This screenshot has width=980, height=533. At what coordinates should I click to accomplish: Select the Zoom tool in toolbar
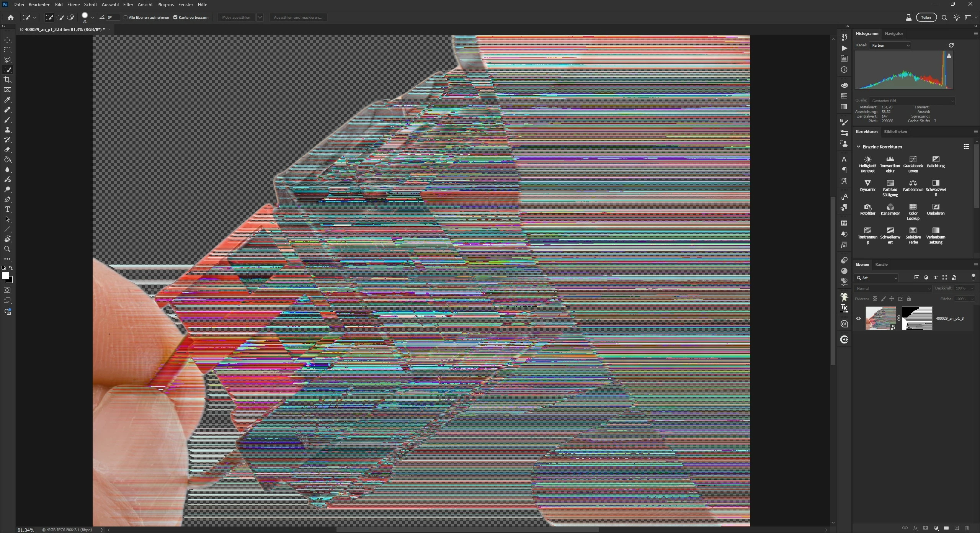pyautogui.click(x=7, y=249)
